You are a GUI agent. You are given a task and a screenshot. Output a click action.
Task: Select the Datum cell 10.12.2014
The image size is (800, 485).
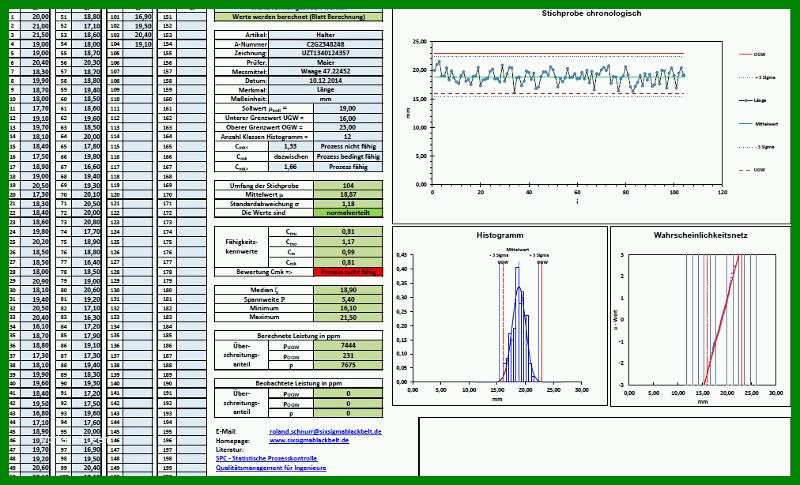point(326,81)
